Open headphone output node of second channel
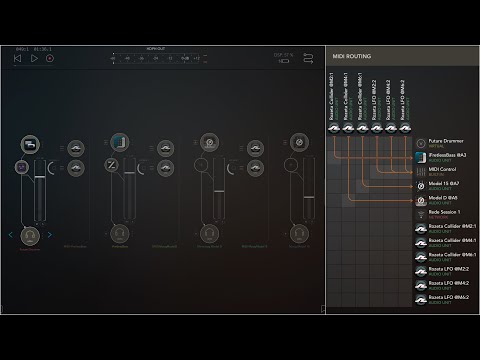Viewport: 480px width, 360px height. tap(120, 234)
